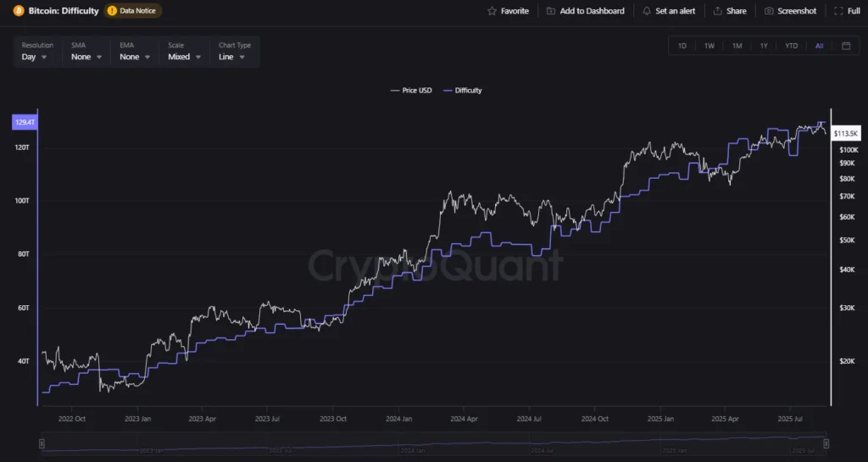
Task: Click the left range navigator handle
Action: tap(42, 443)
